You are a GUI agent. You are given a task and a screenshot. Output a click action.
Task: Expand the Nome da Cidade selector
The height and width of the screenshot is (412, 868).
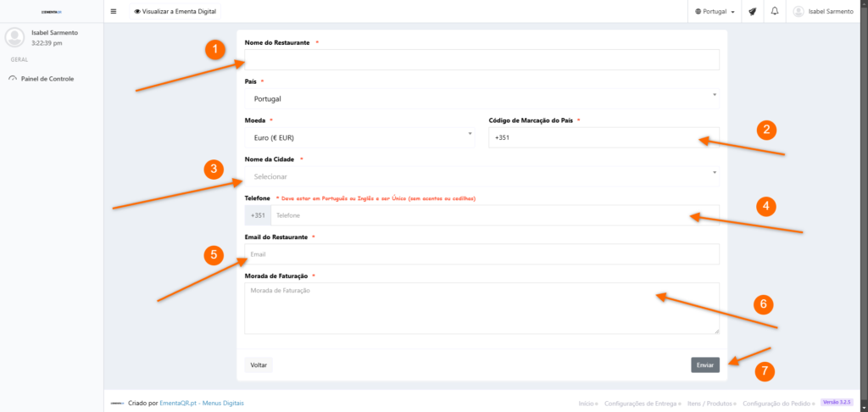tap(481, 176)
